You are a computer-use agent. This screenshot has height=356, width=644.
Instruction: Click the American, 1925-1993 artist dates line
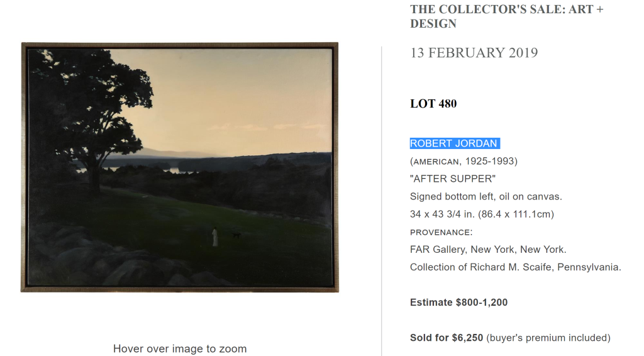[464, 161]
